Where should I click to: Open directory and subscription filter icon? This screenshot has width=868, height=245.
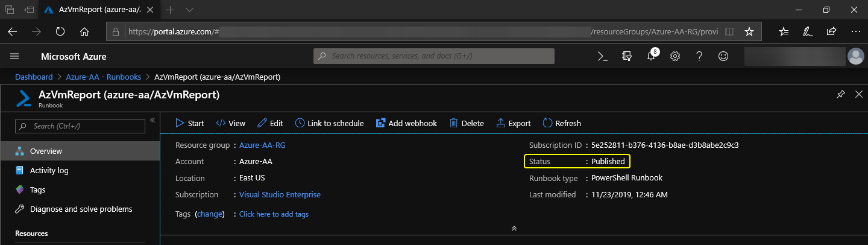point(627,56)
